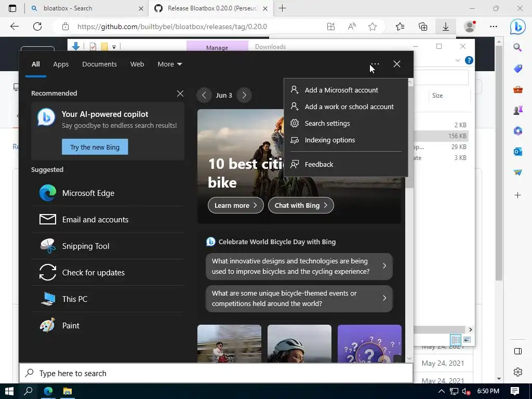
Task: Expand the innovative bicycle designs question
Action: point(299,267)
